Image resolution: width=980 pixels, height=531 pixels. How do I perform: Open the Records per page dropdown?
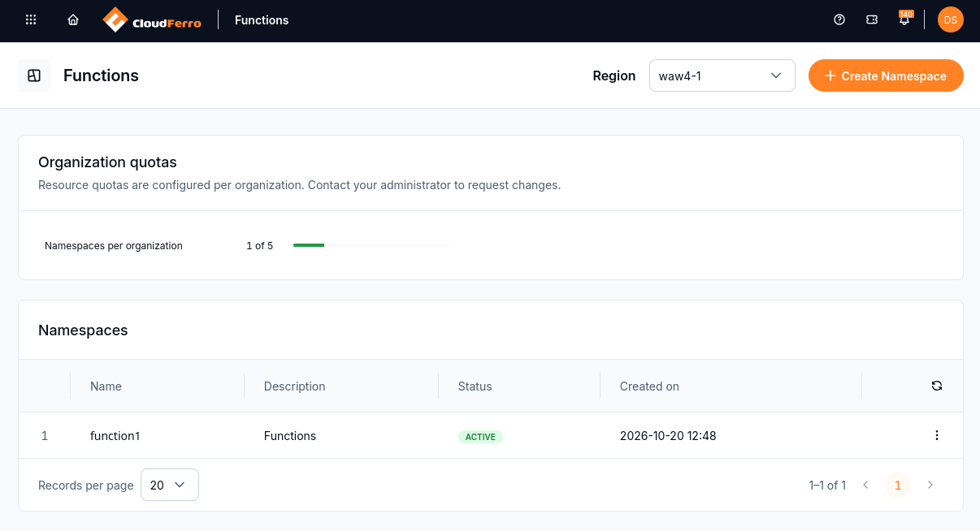(x=169, y=485)
